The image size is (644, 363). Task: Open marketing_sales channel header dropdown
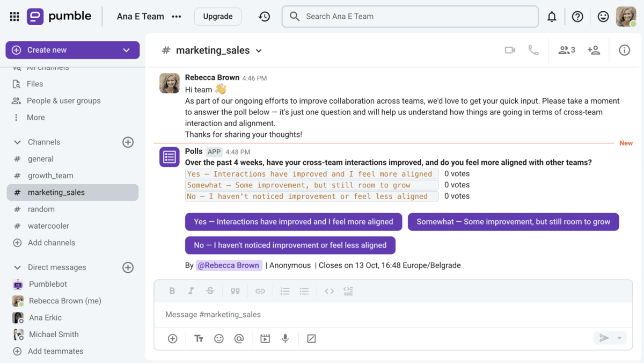[x=259, y=50]
